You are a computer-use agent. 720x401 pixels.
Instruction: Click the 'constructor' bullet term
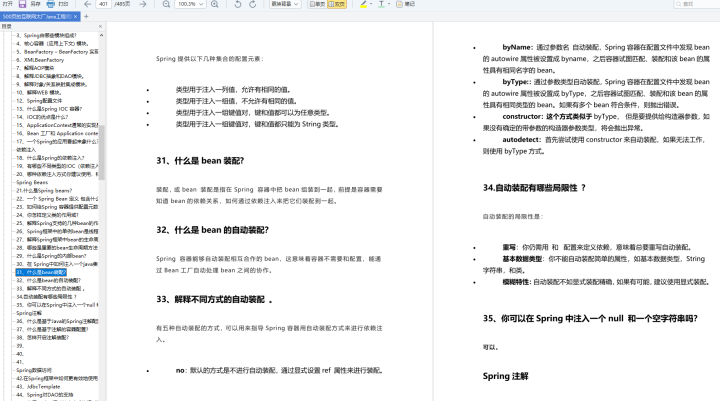pos(522,117)
